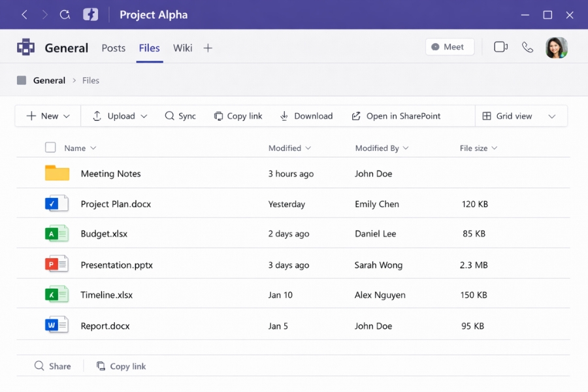Click the Share button at the bottom
The image size is (588, 392).
click(51, 366)
